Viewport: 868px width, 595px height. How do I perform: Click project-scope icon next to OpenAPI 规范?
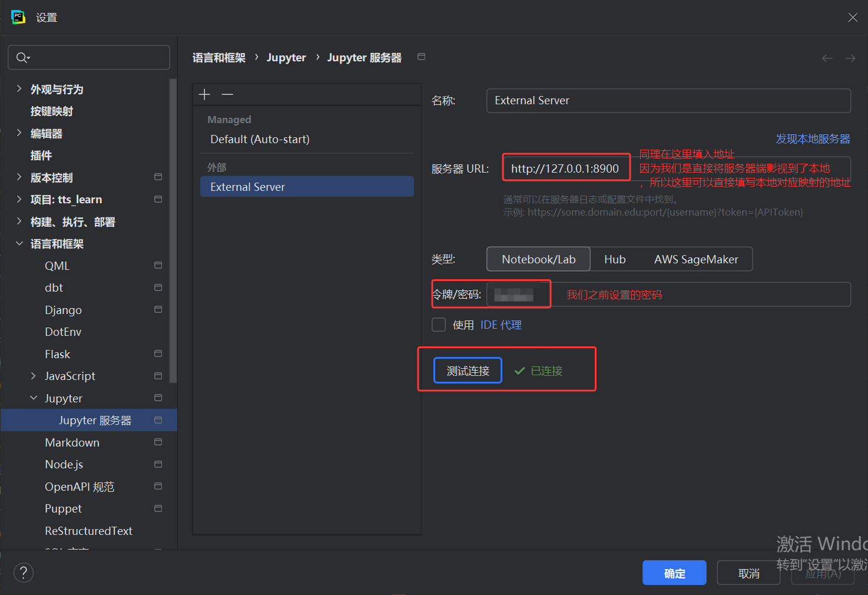(158, 486)
